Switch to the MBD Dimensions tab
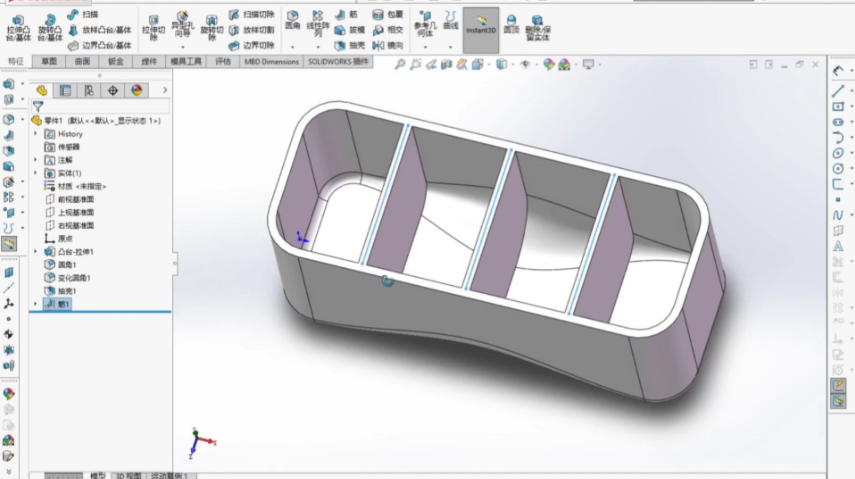The width and height of the screenshot is (855, 479). (271, 62)
